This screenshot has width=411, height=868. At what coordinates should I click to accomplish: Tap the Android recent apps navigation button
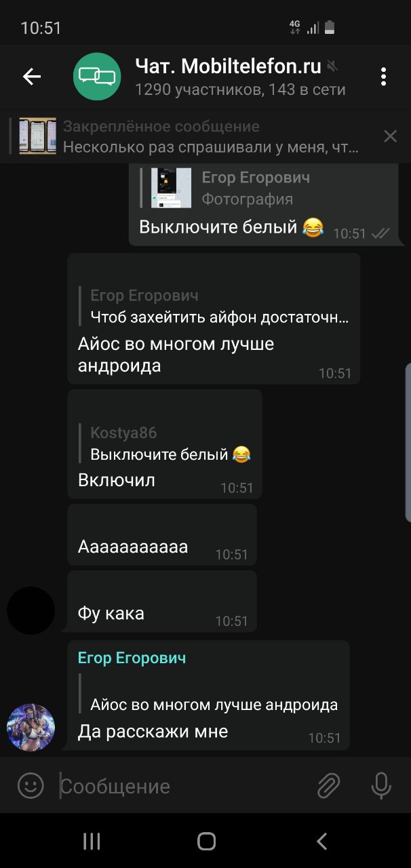pos(92,842)
